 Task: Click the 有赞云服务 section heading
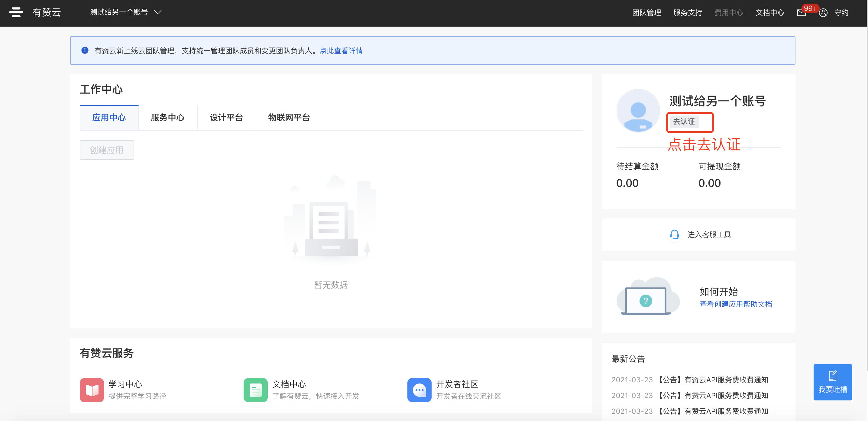(x=107, y=353)
